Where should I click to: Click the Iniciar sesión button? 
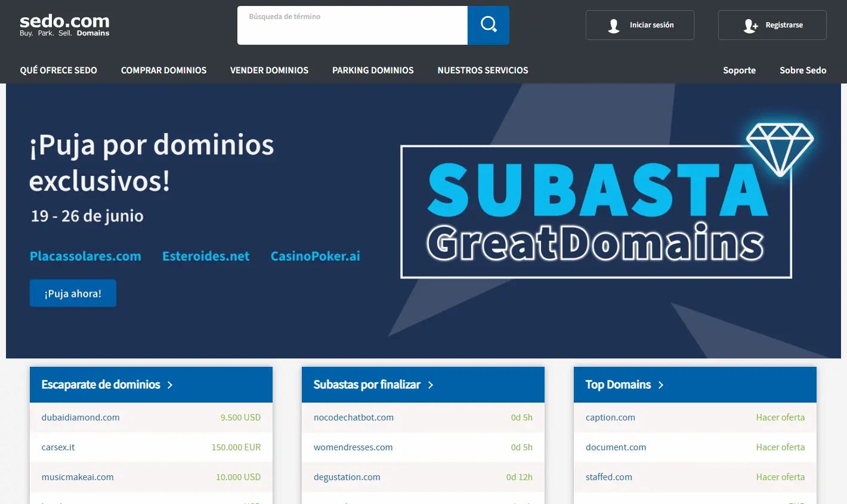[x=640, y=25]
